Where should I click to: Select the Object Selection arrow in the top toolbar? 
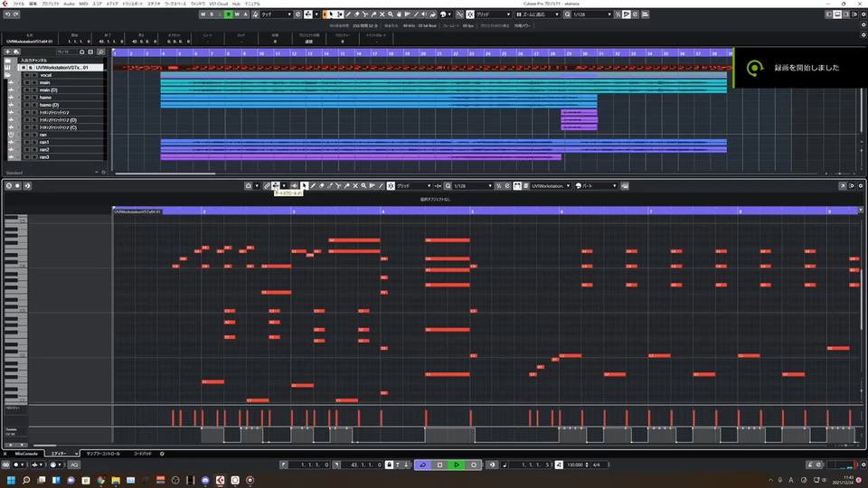click(331, 14)
